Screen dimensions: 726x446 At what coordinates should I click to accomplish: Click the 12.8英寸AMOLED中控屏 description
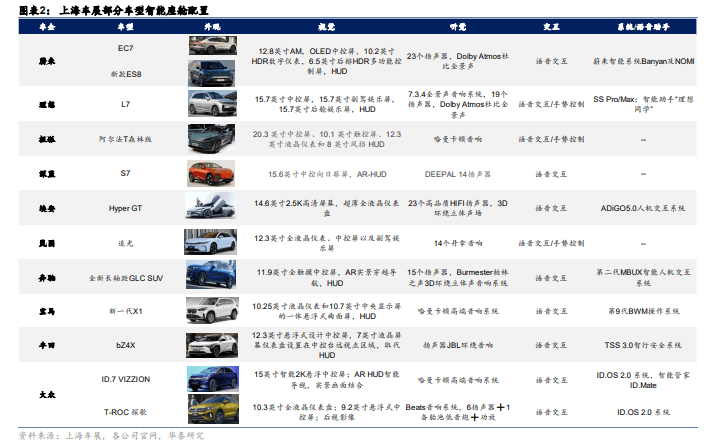coord(326,61)
